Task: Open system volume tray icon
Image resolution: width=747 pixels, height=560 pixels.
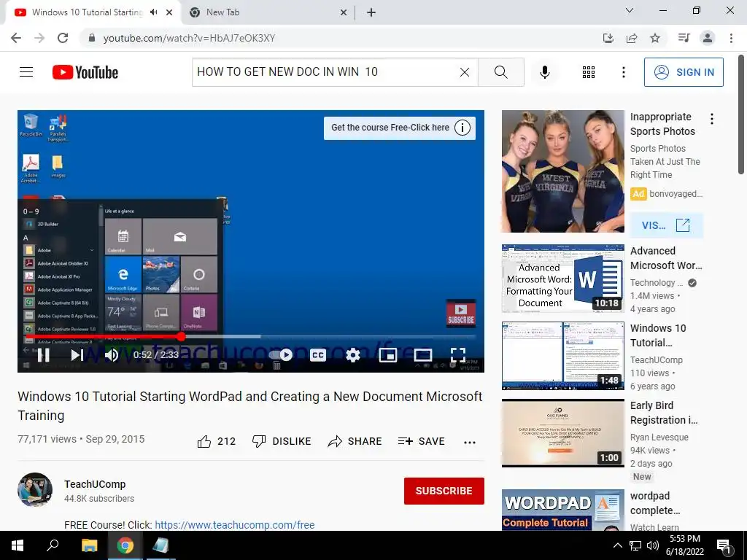Action: pos(653,545)
